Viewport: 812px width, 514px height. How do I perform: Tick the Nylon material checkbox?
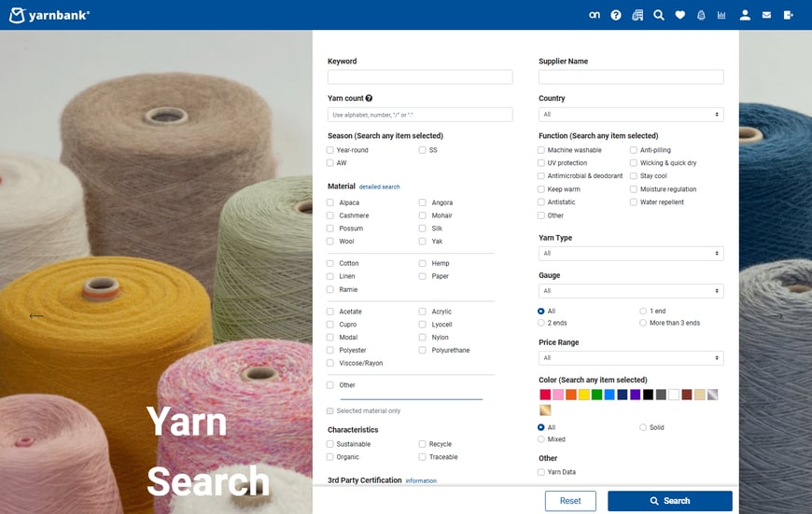point(422,338)
